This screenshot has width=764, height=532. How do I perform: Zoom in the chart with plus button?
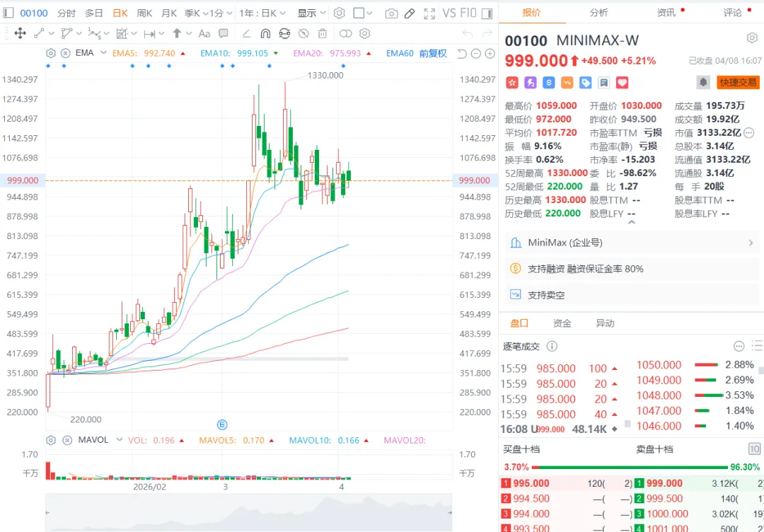pyautogui.click(x=490, y=54)
